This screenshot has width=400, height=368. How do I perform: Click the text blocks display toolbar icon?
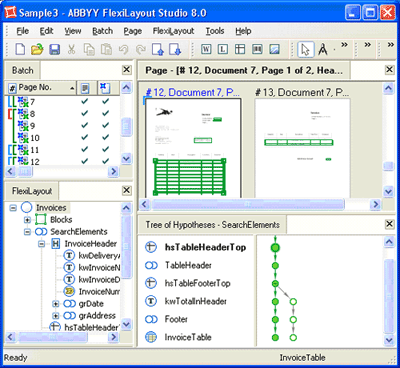tap(257, 49)
